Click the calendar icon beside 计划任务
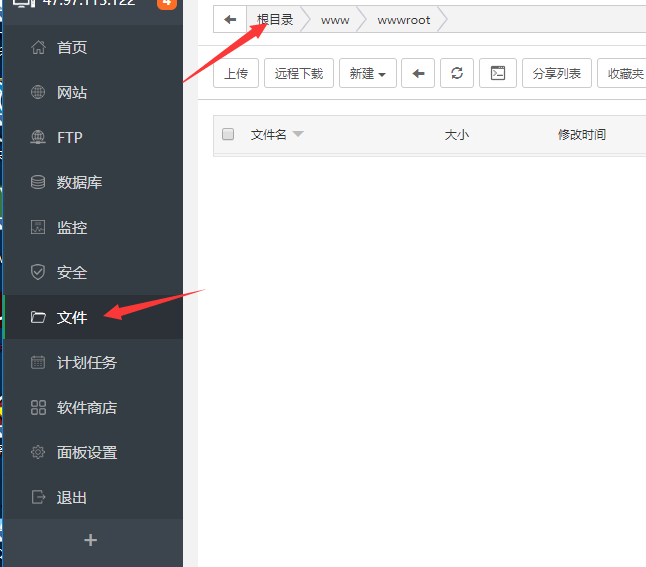The image size is (646, 567). pos(38,362)
